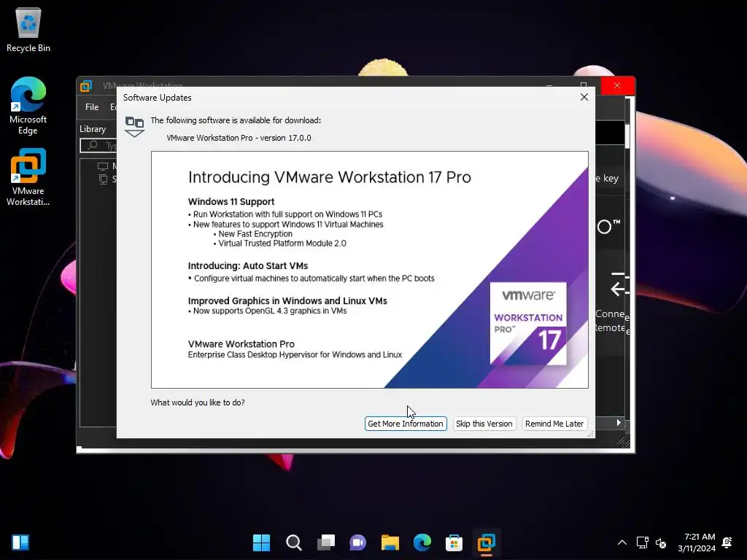747x560 pixels.
Task: Click the vertical scrollbar of VMware window
Action: [x=627, y=136]
